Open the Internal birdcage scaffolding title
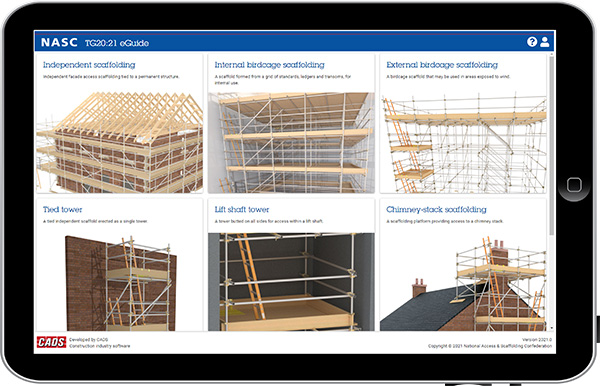The image size is (600, 386). tap(269, 65)
